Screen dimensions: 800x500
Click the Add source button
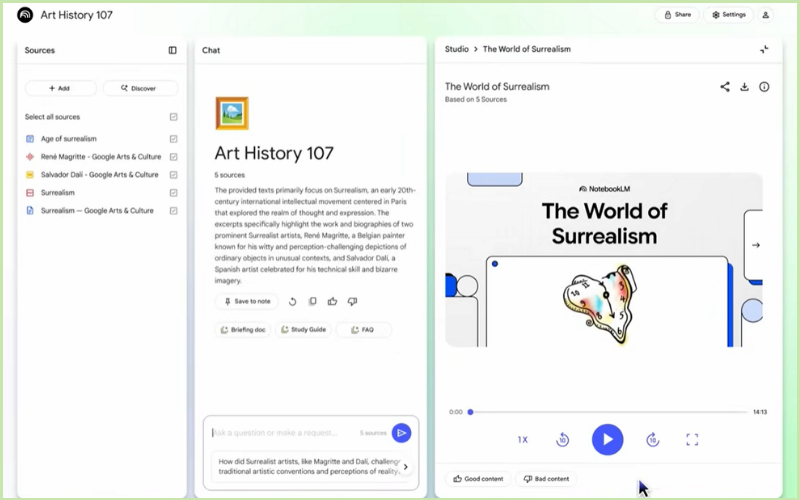coord(60,88)
